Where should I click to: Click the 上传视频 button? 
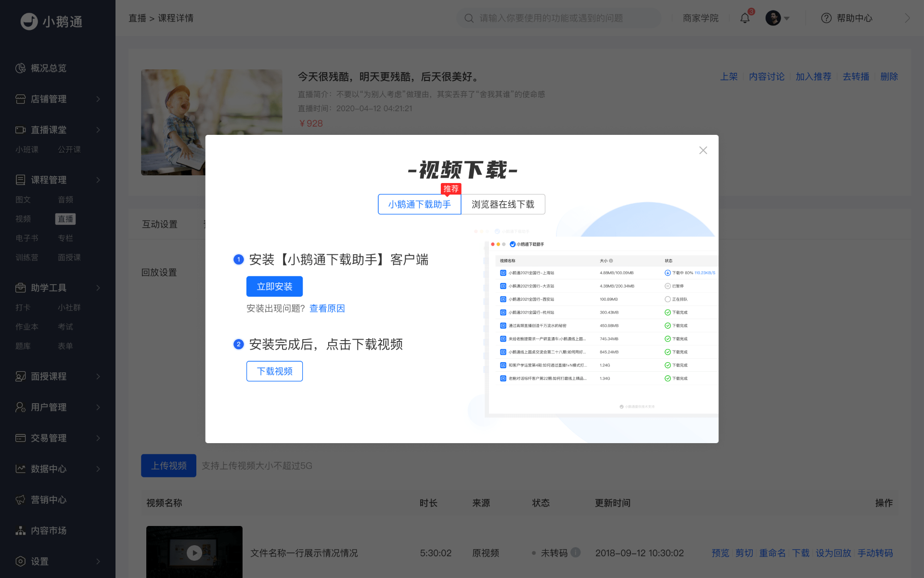pyautogui.click(x=168, y=466)
